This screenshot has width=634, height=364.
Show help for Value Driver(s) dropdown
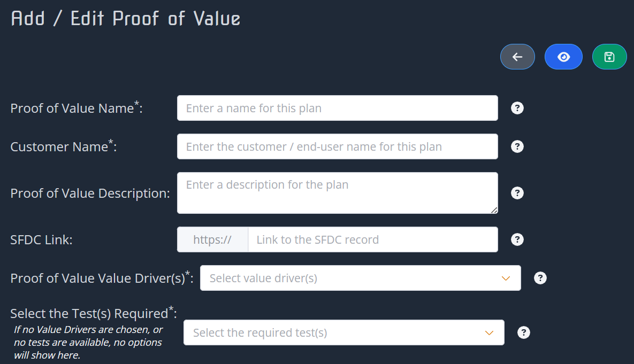point(540,278)
